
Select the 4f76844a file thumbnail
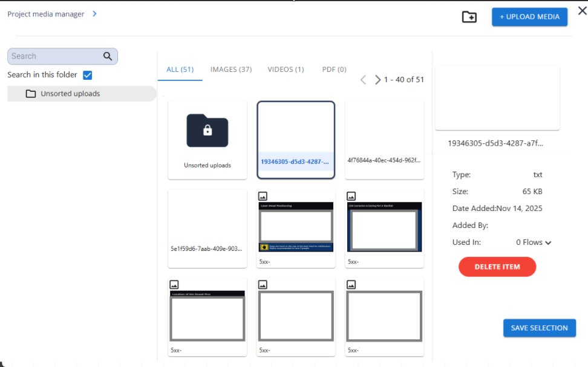pyautogui.click(x=384, y=139)
